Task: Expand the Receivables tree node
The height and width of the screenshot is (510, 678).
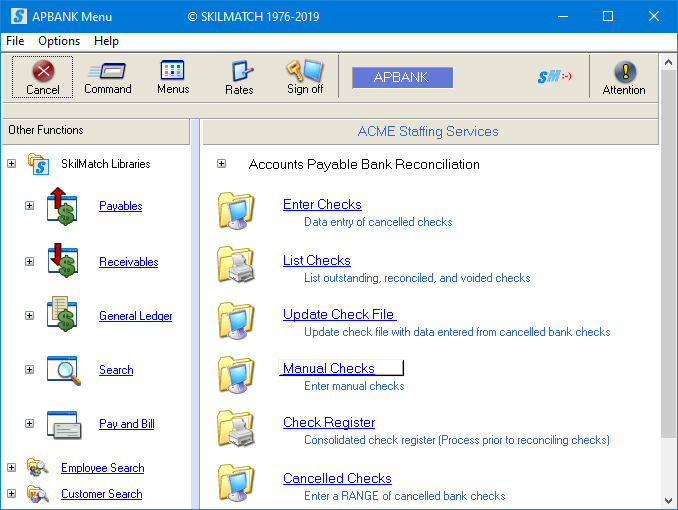Action: [29, 262]
